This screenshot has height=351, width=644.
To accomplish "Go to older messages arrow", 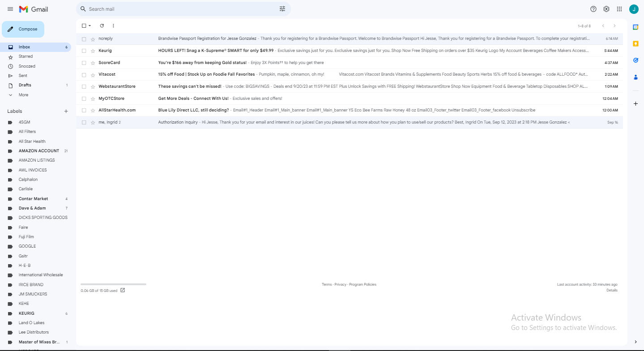I will pyautogui.click(x=614, y=26).
